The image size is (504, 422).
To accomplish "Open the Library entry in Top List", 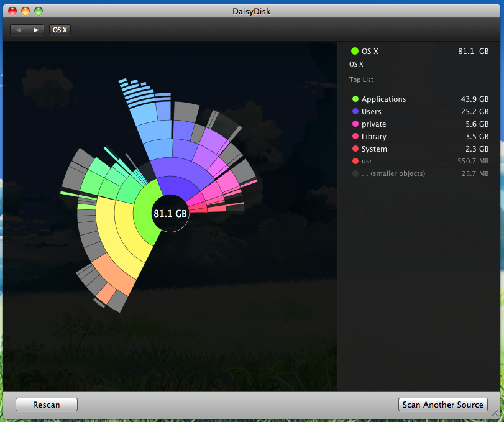I will tap(420, 136).
